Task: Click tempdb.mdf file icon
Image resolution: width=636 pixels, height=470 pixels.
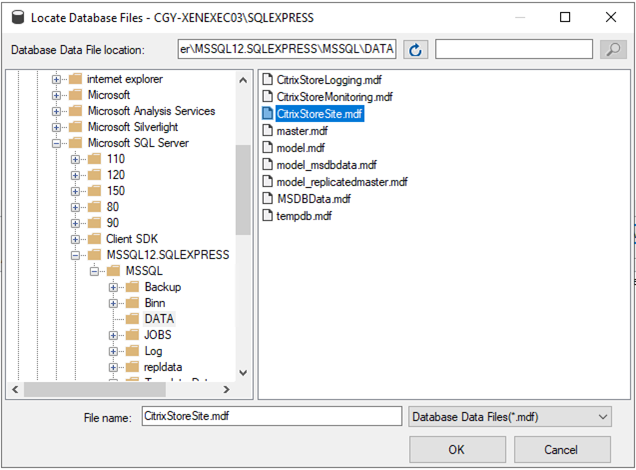Action: point(267,216)
